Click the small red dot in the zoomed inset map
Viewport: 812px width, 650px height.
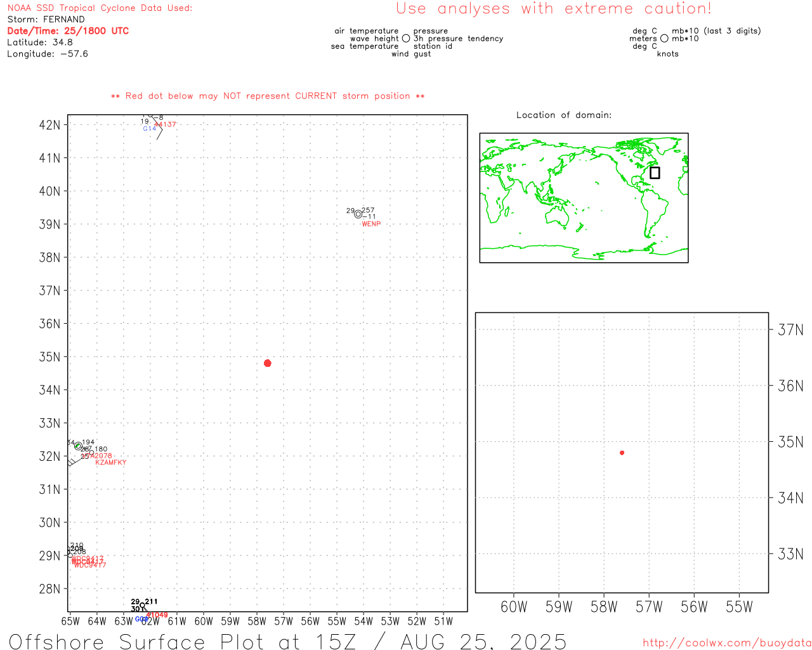coord(622,453)
